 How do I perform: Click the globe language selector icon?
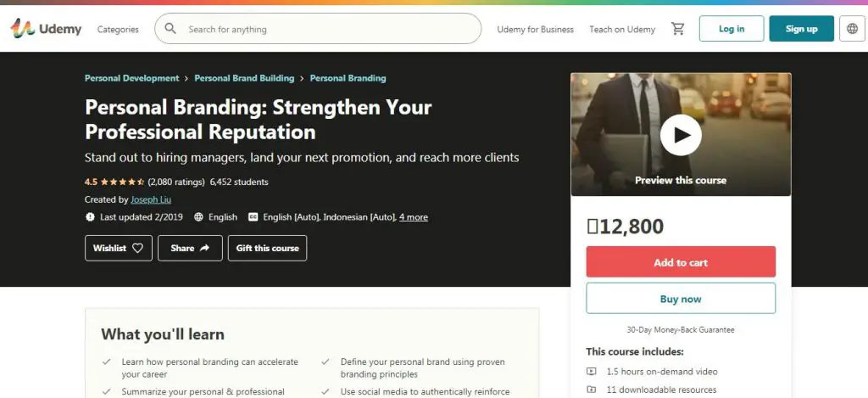[x=853, y=29]
